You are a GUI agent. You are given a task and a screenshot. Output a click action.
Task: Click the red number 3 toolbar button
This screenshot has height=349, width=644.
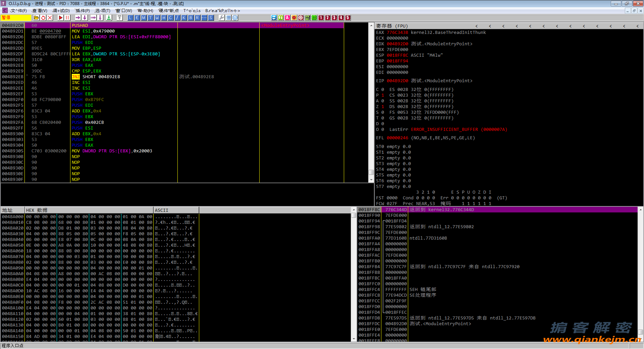click(334, 18)
